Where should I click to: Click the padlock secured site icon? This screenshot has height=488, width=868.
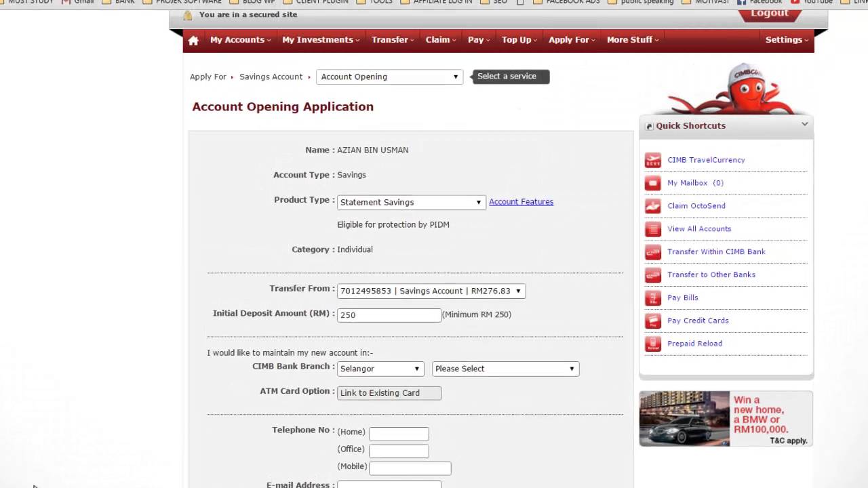(188, 15)
